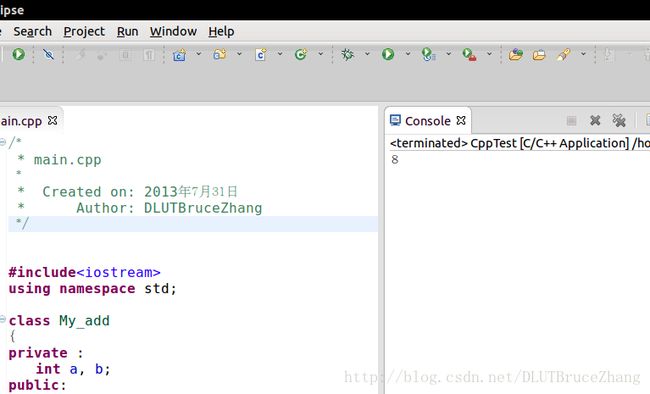Click the green Run button
650x394 pixels.
pyautogui.click(x=388, y=54)
